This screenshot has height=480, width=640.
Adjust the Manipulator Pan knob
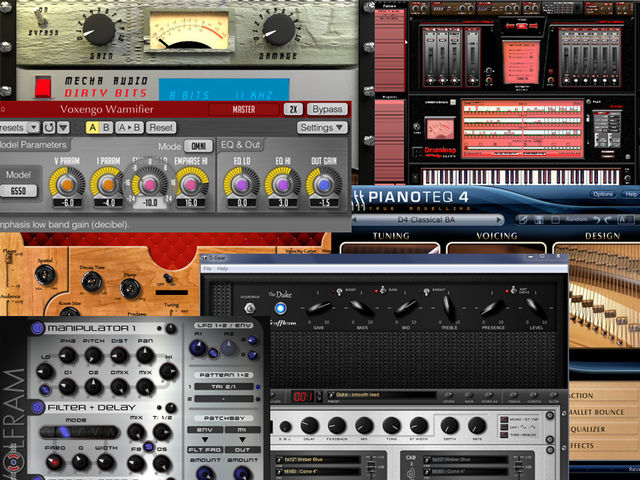(x=145, y=355)
